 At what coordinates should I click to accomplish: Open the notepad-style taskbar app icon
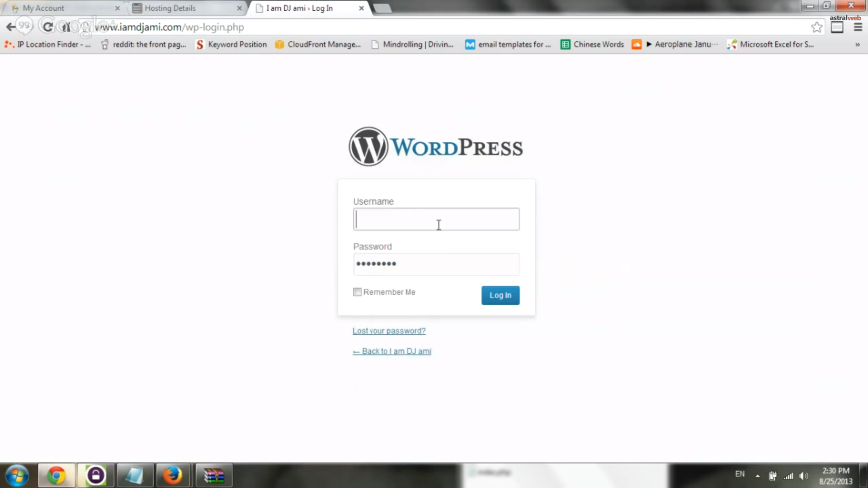[134, 475]
